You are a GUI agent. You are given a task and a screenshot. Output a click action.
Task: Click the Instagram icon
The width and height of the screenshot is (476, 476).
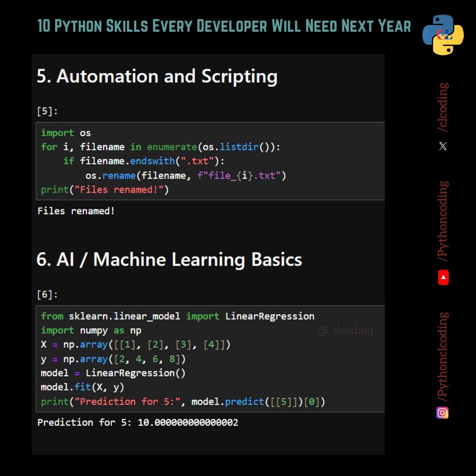(x=443, y=413)
